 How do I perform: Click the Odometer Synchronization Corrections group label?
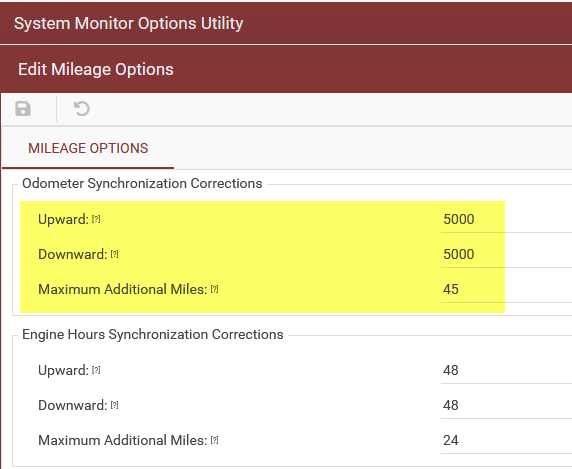142,183
